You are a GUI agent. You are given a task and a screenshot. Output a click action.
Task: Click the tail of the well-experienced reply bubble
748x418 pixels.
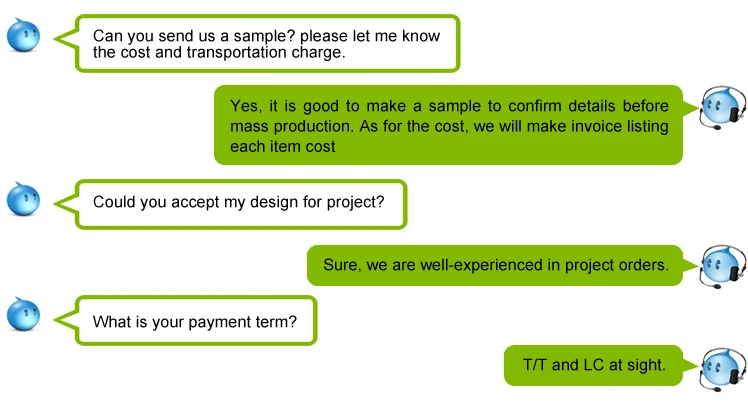pyautogui.click(x=691, y=264)
